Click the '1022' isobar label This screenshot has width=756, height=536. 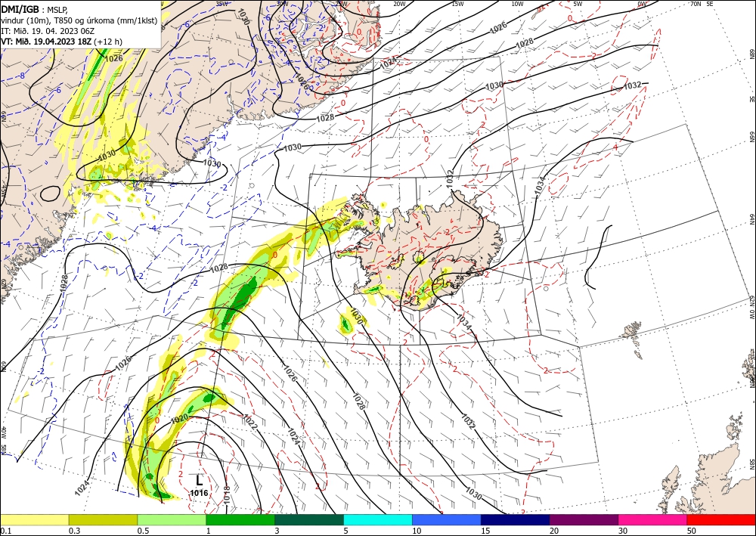(x=250, y=423)
